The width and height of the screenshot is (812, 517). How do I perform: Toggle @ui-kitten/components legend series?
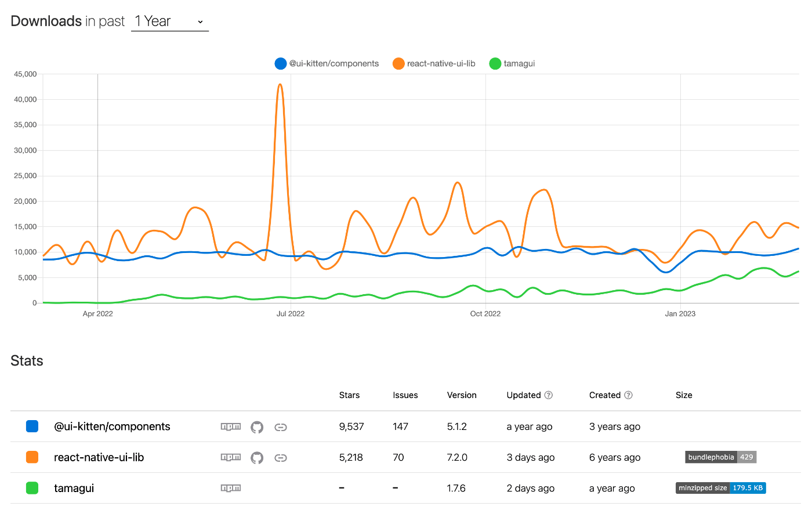pos(327,64)
